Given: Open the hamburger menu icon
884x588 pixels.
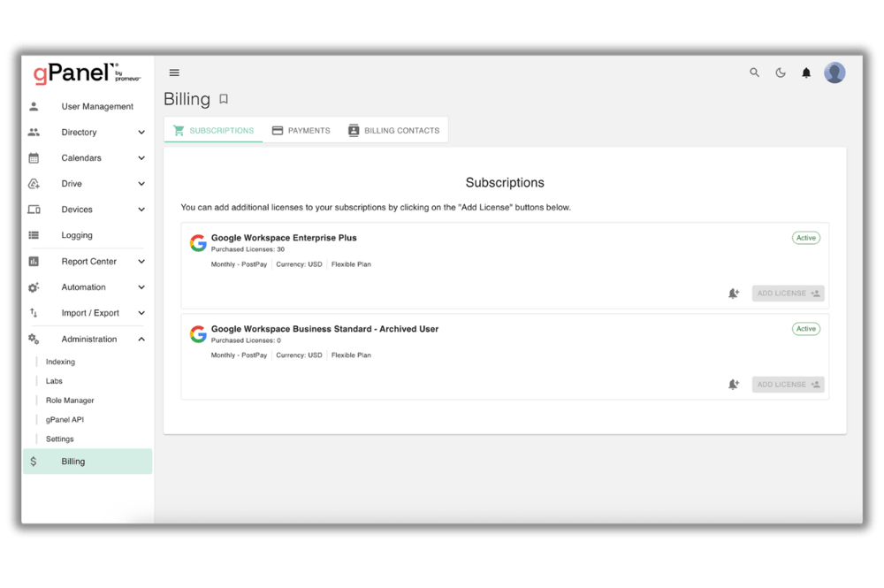Looking at the screenshot, I should coord(174,73).
